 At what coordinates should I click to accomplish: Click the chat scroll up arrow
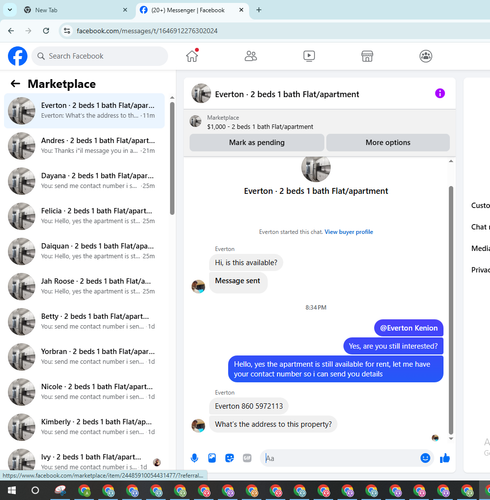click(x=451, y=161)
